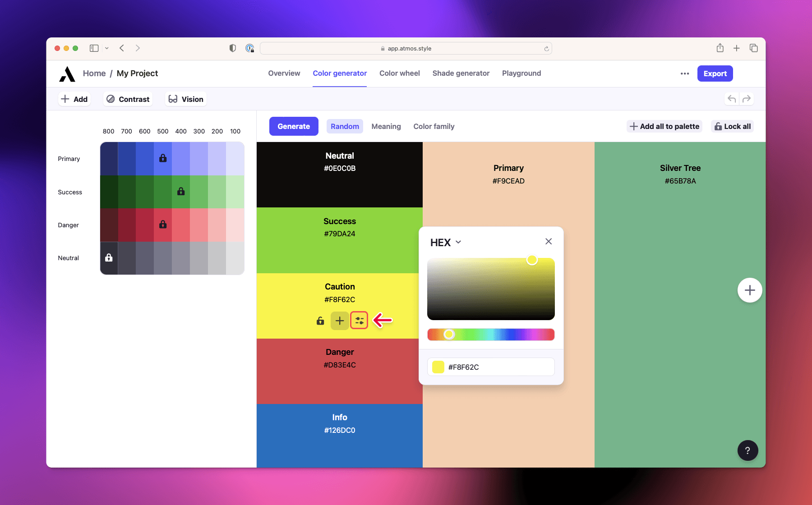812x505 pixels.
Task: Export the project
Action: pos(715,73)
